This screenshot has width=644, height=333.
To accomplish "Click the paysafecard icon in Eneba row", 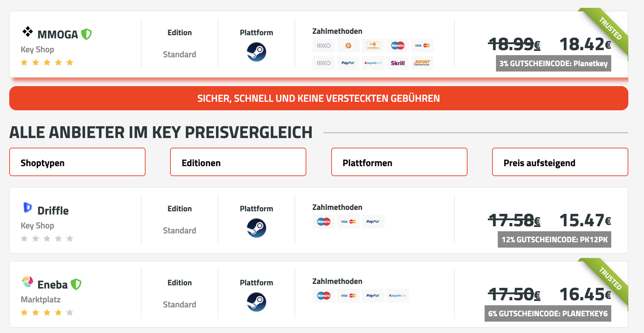I will (398, 296).
